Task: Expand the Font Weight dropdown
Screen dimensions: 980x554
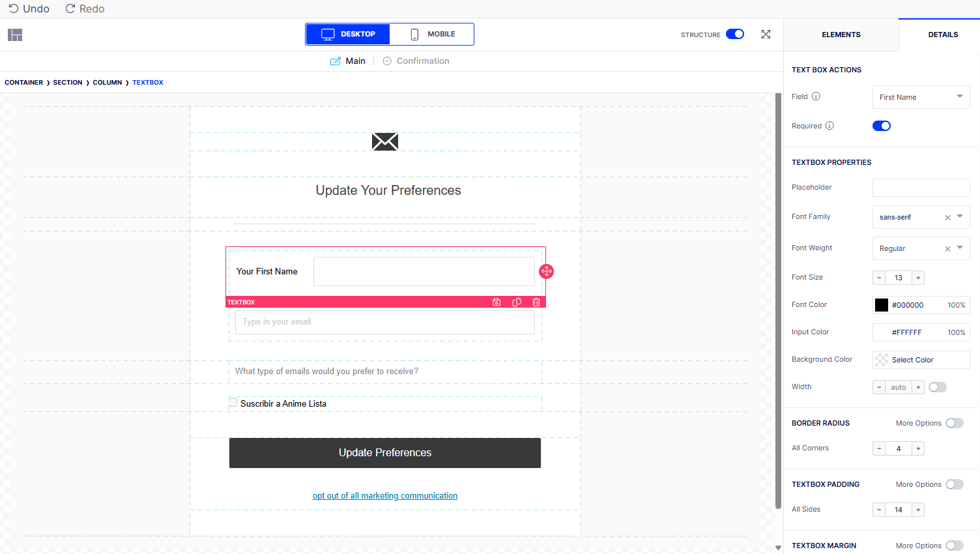Action: (960, 248)
